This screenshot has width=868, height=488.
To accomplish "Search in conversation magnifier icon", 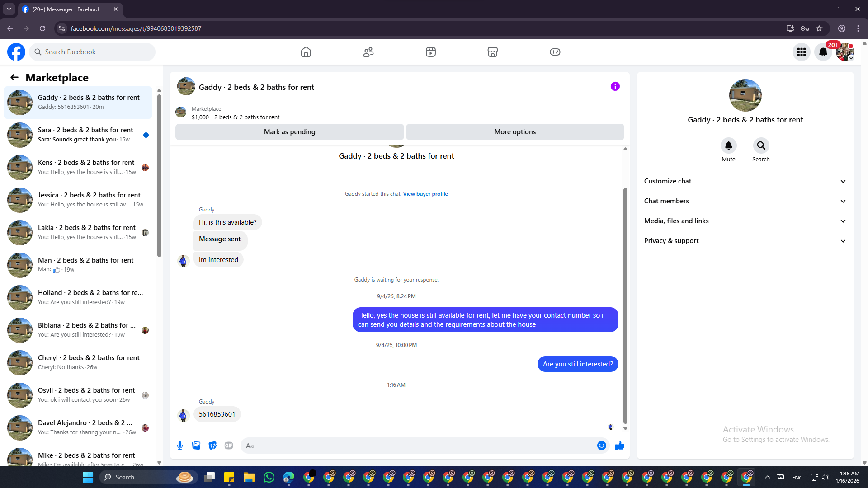I will (x=761, y=145).
